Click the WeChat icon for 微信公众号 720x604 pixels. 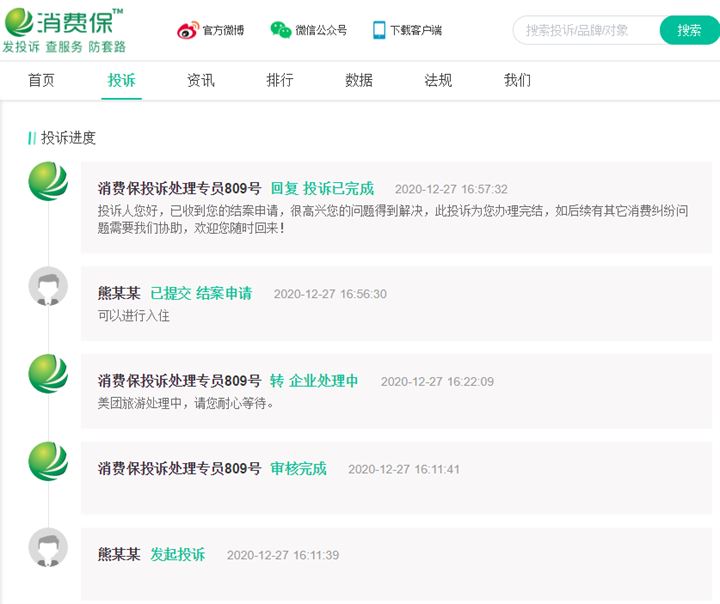pos(281,30)
